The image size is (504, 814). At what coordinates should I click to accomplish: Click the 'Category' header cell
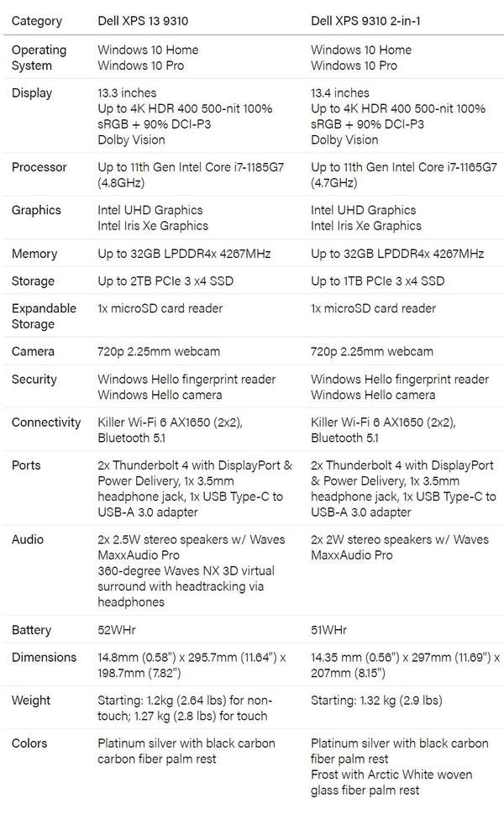[36, 19]
